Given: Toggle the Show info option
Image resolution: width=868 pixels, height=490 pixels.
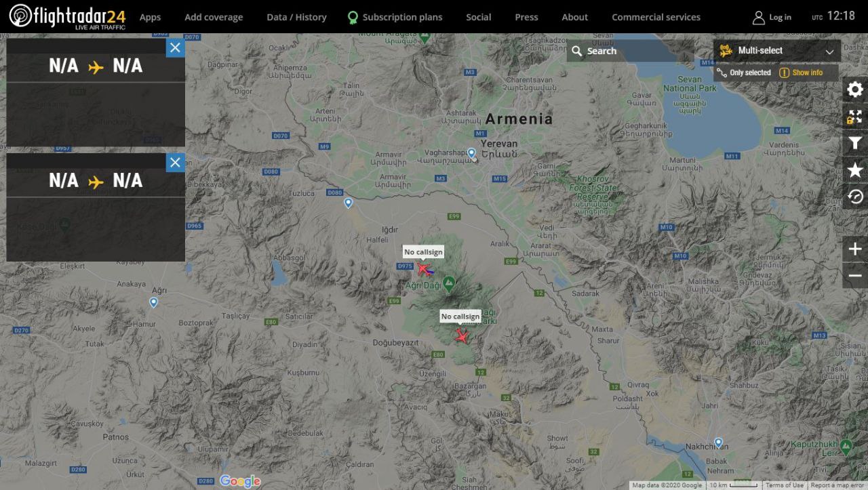Looking at the screenshot, I should point(801,73).
